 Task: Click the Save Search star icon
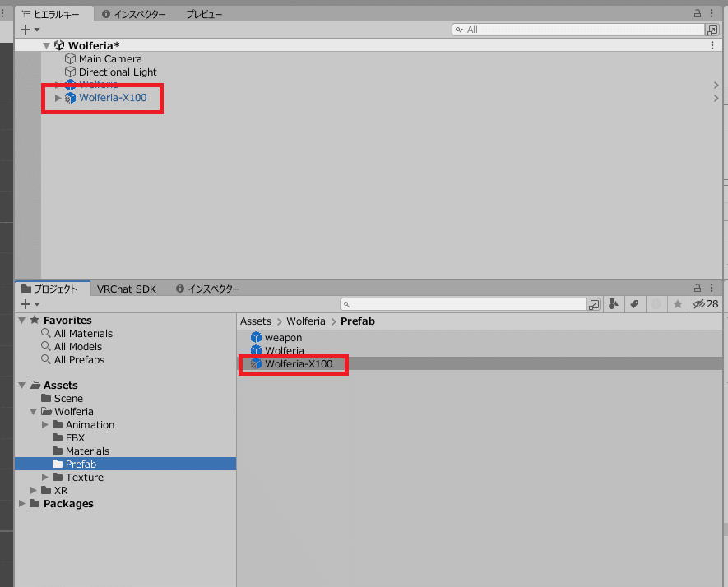[x=678, y=304]
